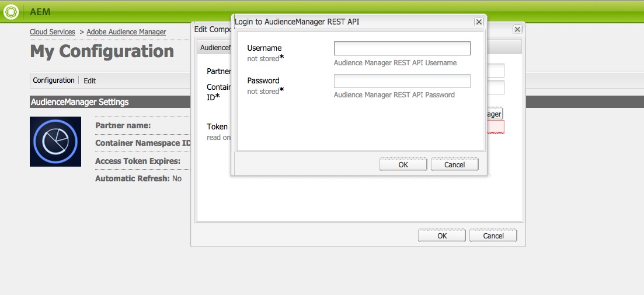Click the Login to AudienceManager REST API title
The width and height of the screenshot is (644, 295).
click(x=297, y=22)
